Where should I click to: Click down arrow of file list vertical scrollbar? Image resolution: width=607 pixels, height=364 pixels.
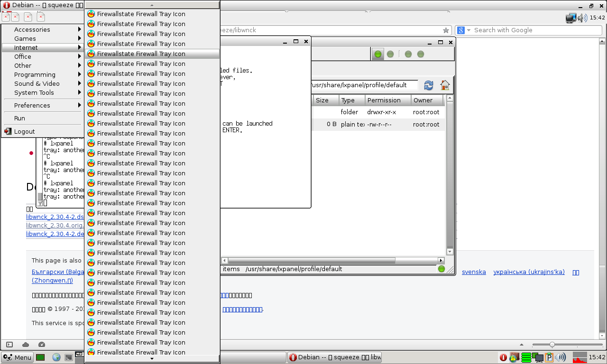(x=450, y=252)
